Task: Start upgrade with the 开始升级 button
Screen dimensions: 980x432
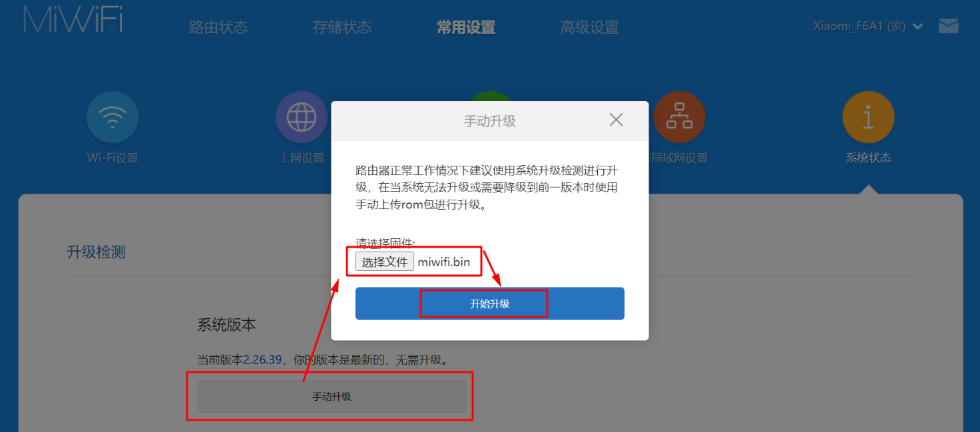Action: [x=490, y=304]
